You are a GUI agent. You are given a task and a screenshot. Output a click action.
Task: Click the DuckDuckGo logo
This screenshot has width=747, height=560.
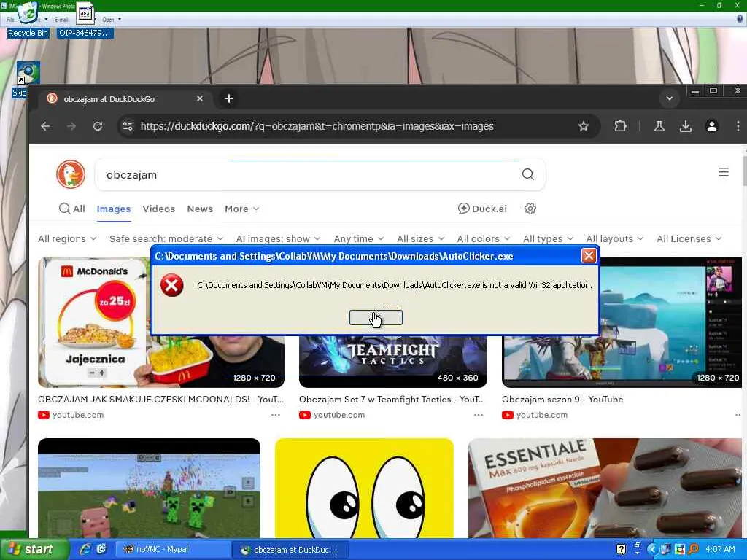pyautogui.click(x=71, y=174)
